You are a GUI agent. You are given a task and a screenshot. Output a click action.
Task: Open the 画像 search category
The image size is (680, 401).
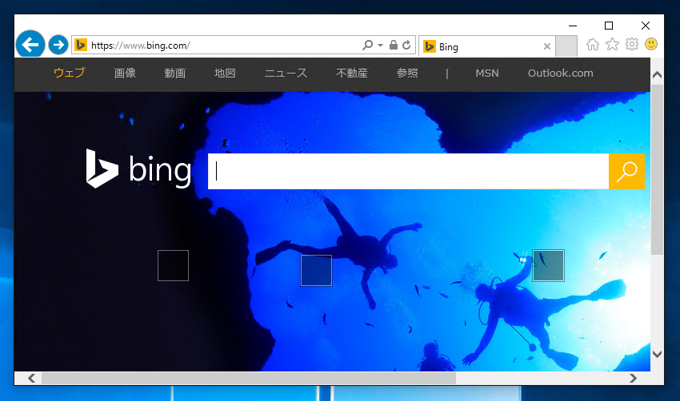click(x=125, y=73)
